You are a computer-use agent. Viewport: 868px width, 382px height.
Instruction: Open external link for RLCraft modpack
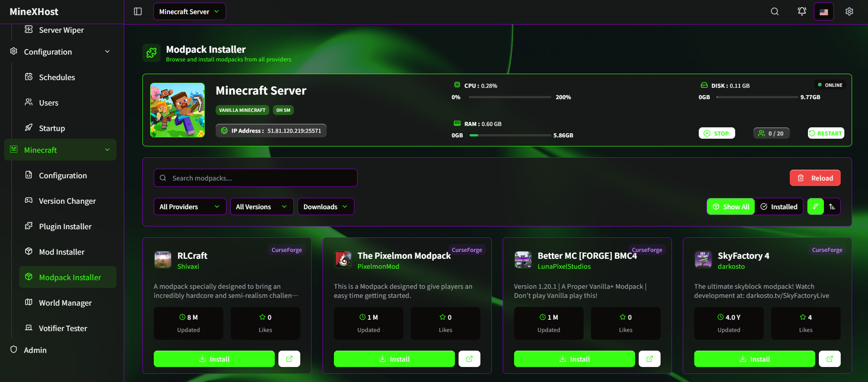point(289,359)
